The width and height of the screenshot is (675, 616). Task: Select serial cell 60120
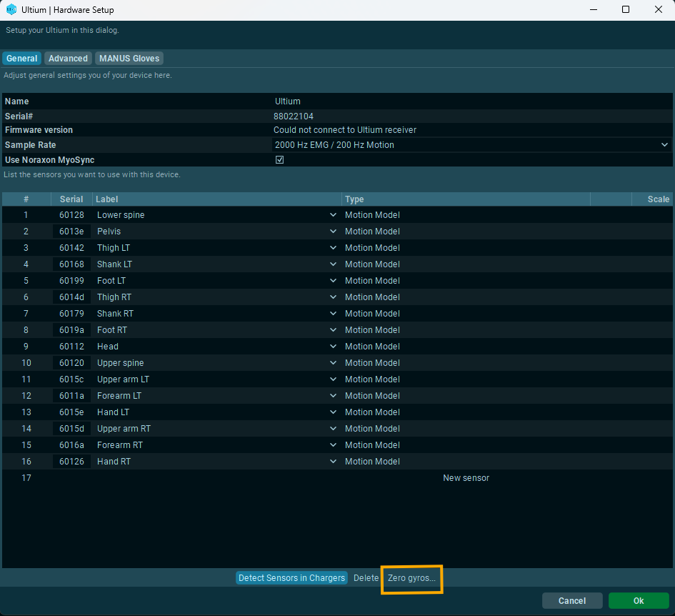pyautogui.click(x=71, y=363)
